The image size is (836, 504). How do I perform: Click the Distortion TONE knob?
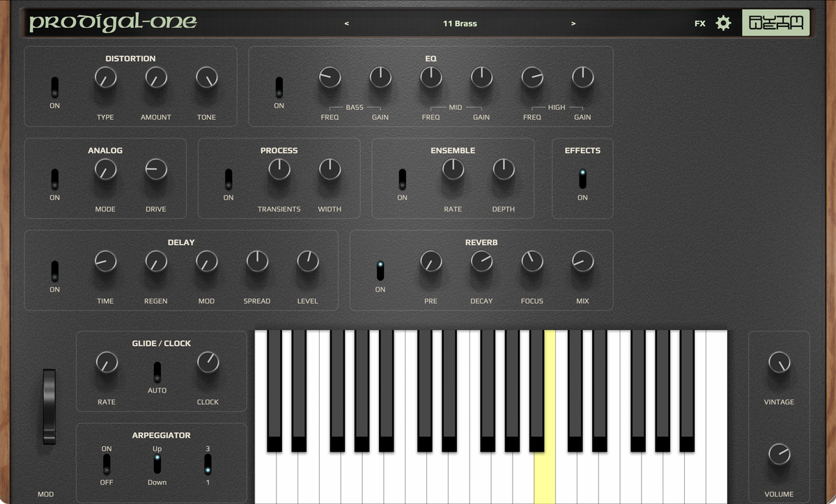[206, 77]
